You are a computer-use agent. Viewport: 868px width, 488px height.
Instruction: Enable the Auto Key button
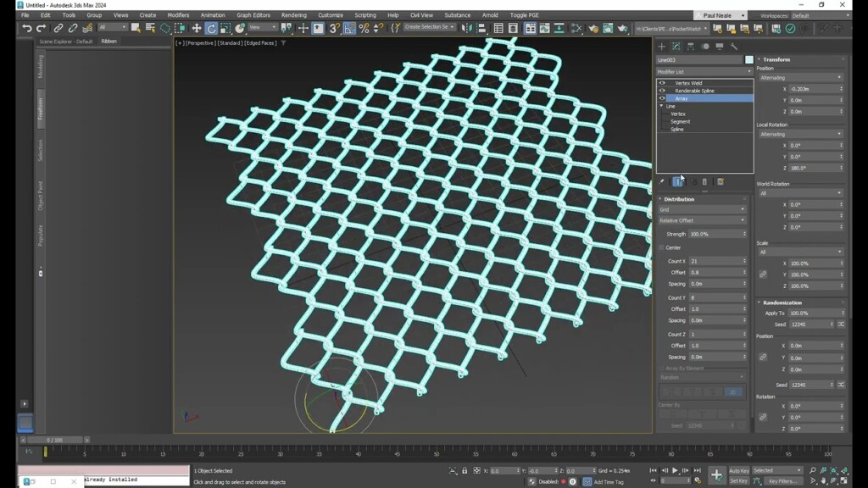tap(740, 470)
